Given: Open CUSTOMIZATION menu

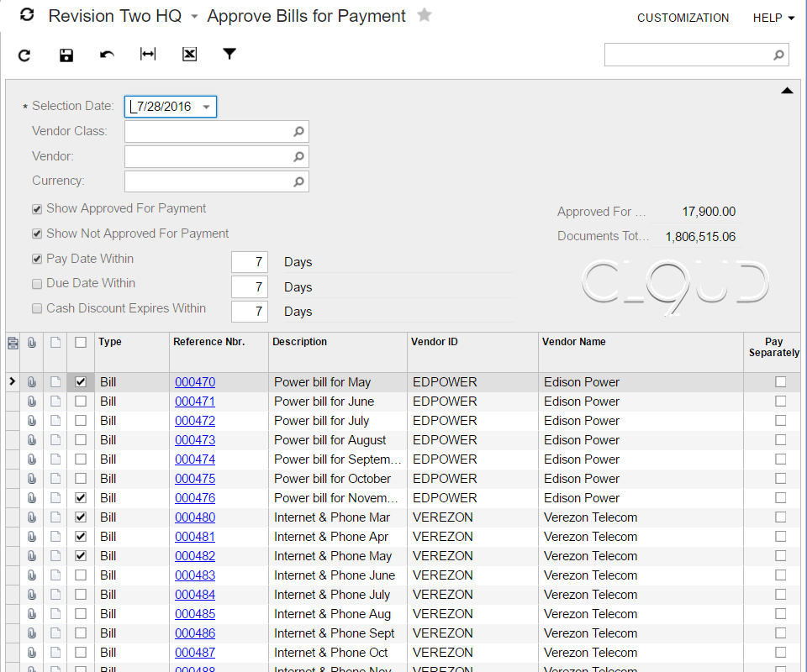Looking at the screenshot, I should [683, 18].
